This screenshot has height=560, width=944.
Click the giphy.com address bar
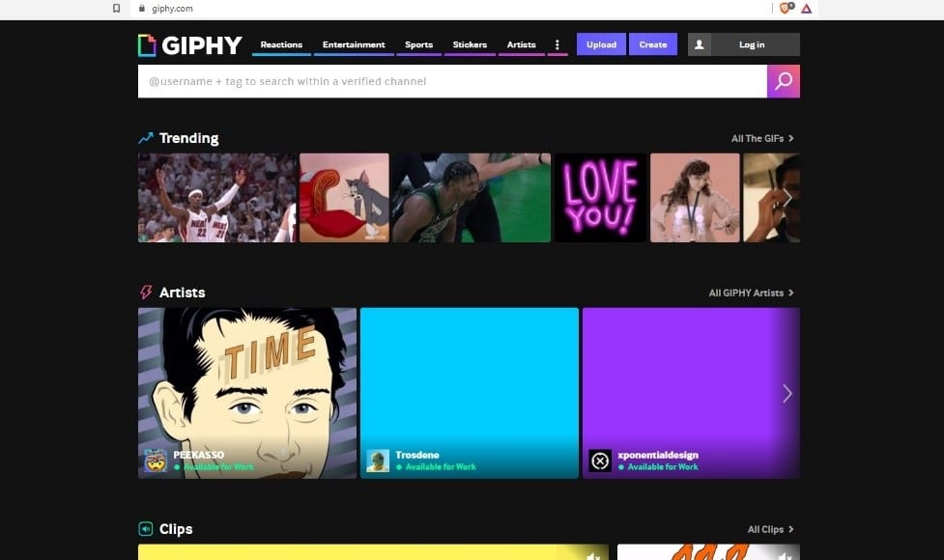(451, 9)
